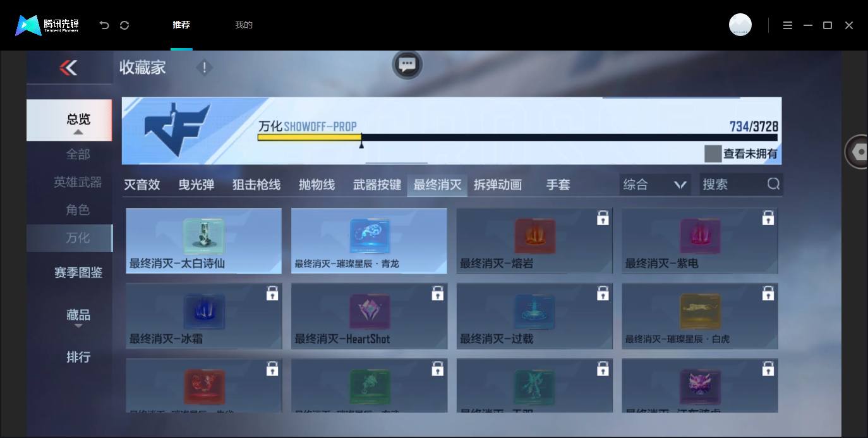868x438 pixels.
Task: Select the 最终消灭-太白诗仙 item card
Action: (203, 241)
